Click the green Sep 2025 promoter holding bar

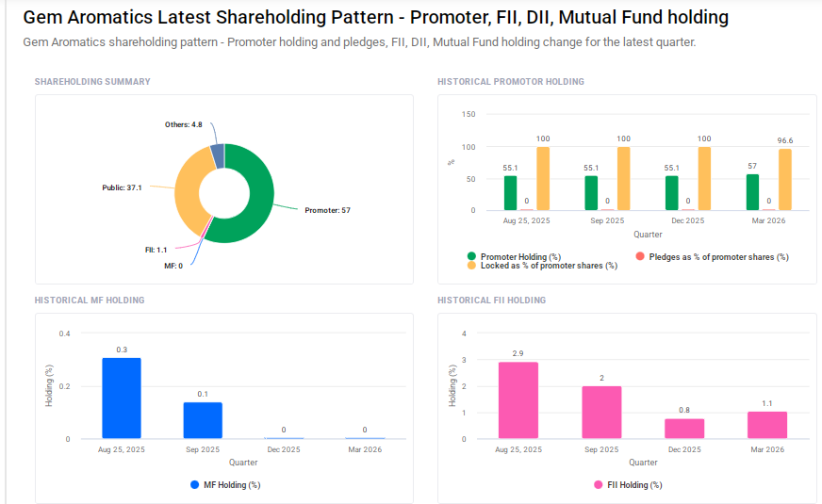[591, 193]
